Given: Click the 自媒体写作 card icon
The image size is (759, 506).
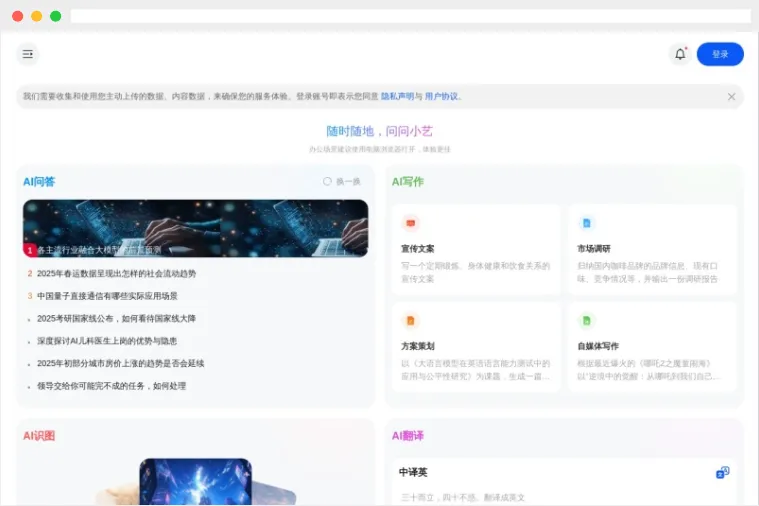Looking at the screenshot, I should coord(587,321).
